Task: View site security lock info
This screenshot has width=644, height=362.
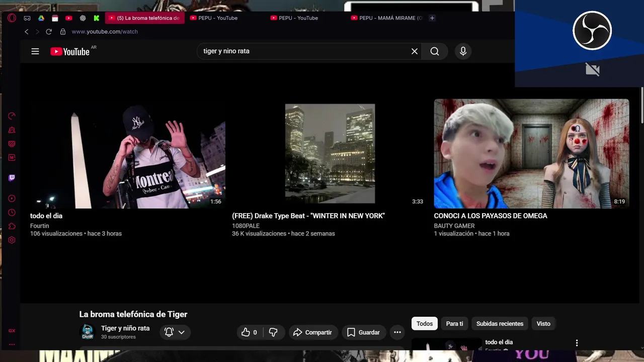Action: point(63,32)
